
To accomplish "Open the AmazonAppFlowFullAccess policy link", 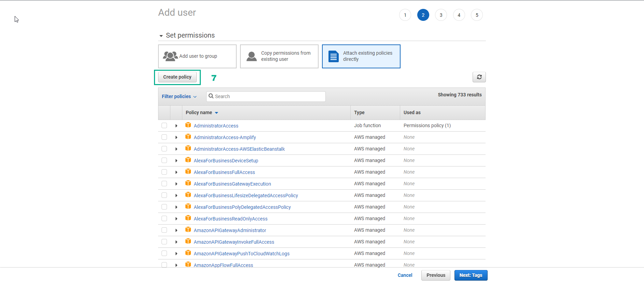I will click(x=223, y=265).
